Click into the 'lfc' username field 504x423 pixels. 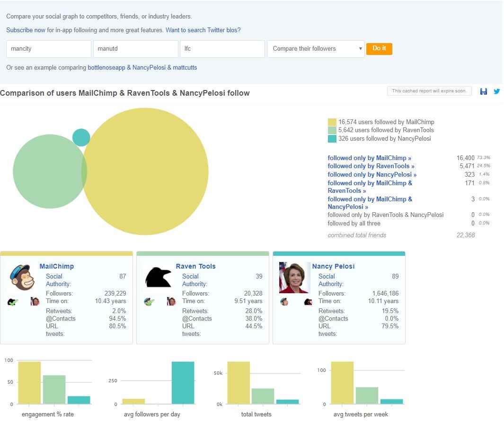pyautogui.click(x=222, y=49)
